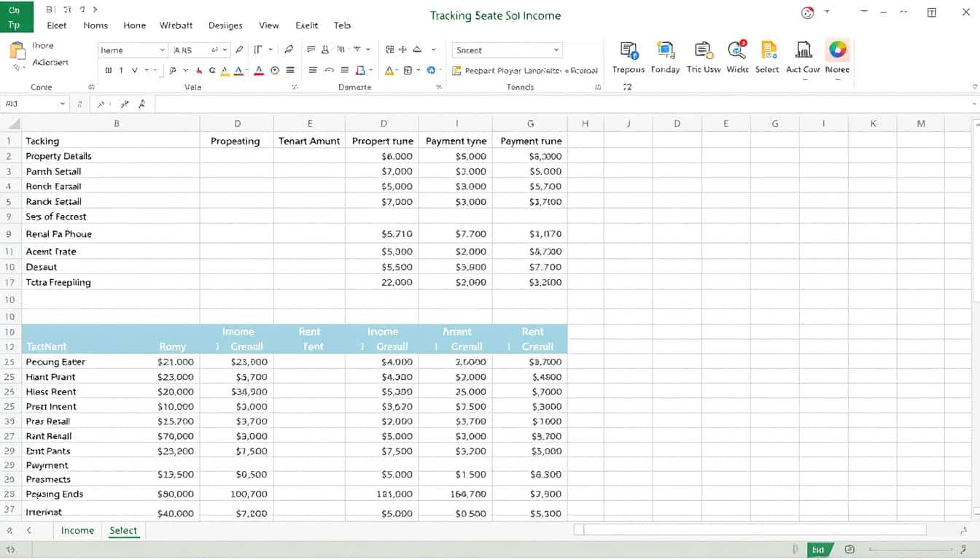The image size is (980, 560).
Task: Click the Paste clipboard icon
Action: (17, 51)
